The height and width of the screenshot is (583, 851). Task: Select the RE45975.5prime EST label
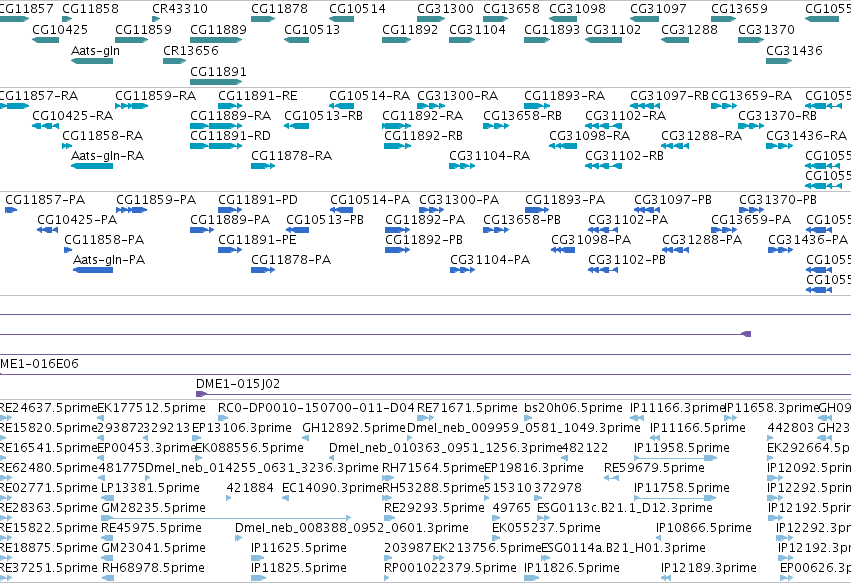151,528
